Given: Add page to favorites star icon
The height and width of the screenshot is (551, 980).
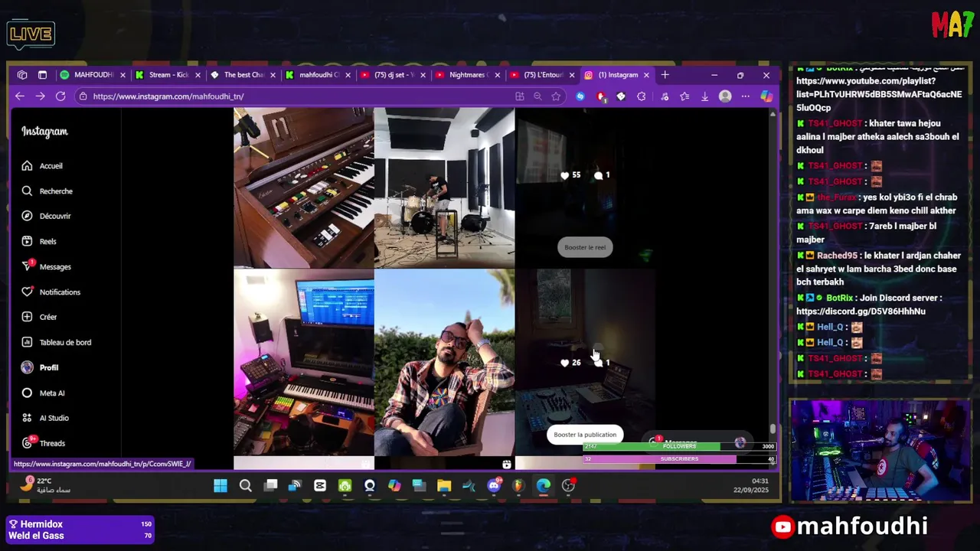Looking at the screenshot, I should point(556,96).
